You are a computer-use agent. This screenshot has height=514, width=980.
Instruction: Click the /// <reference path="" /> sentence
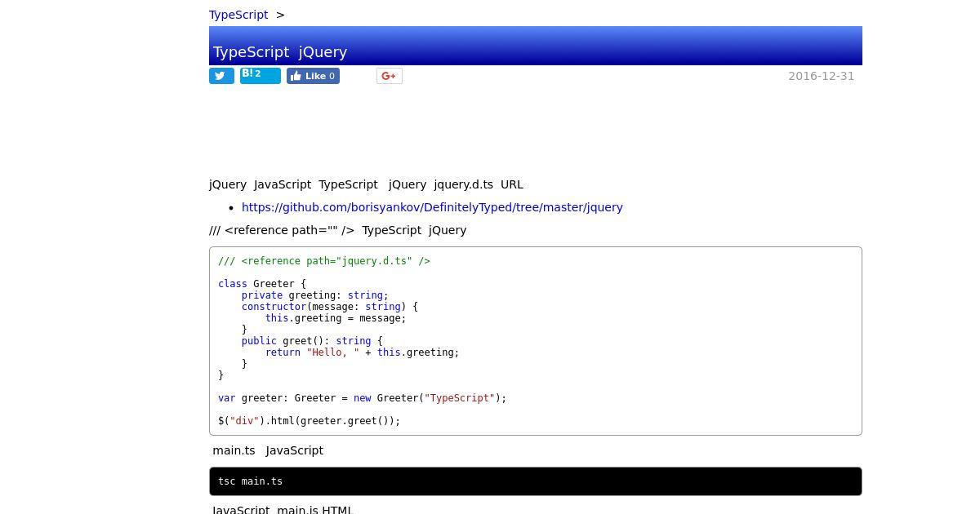point(338,230)
